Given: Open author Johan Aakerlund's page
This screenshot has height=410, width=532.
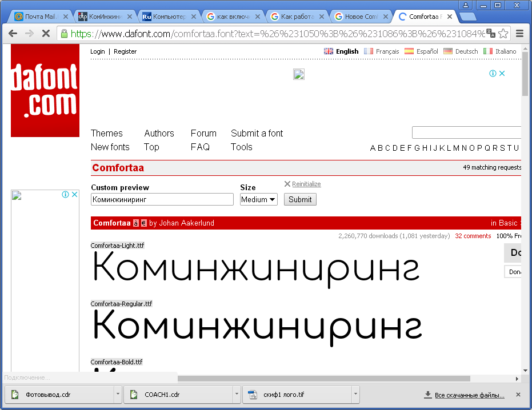Looking at the screenshot, I should point(187,223).
